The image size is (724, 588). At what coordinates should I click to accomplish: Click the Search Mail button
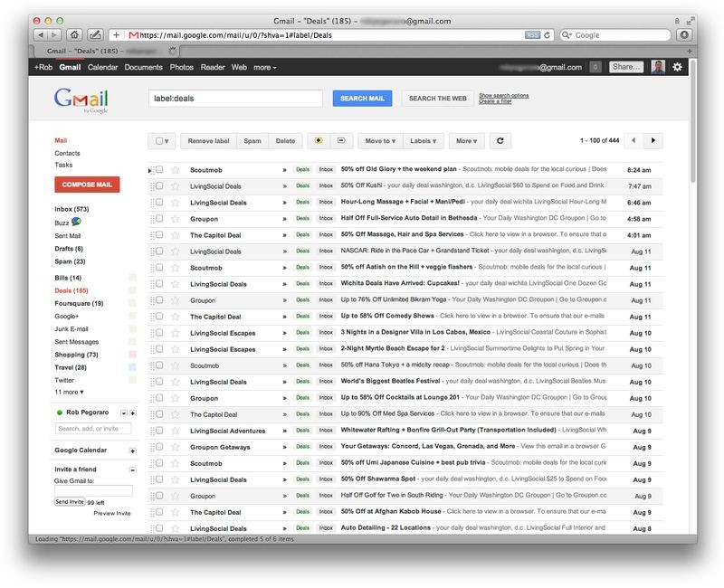click(x=363, y=99)
